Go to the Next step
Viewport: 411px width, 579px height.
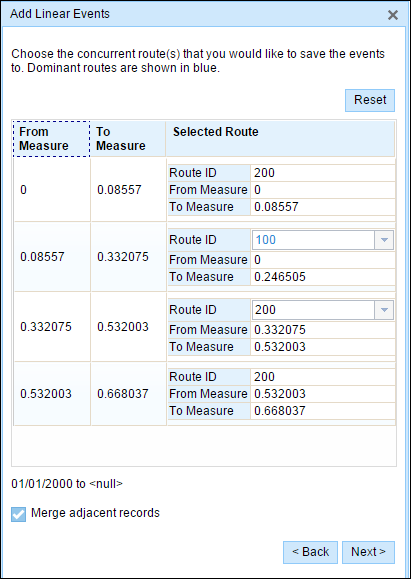(x=368, y=552)
